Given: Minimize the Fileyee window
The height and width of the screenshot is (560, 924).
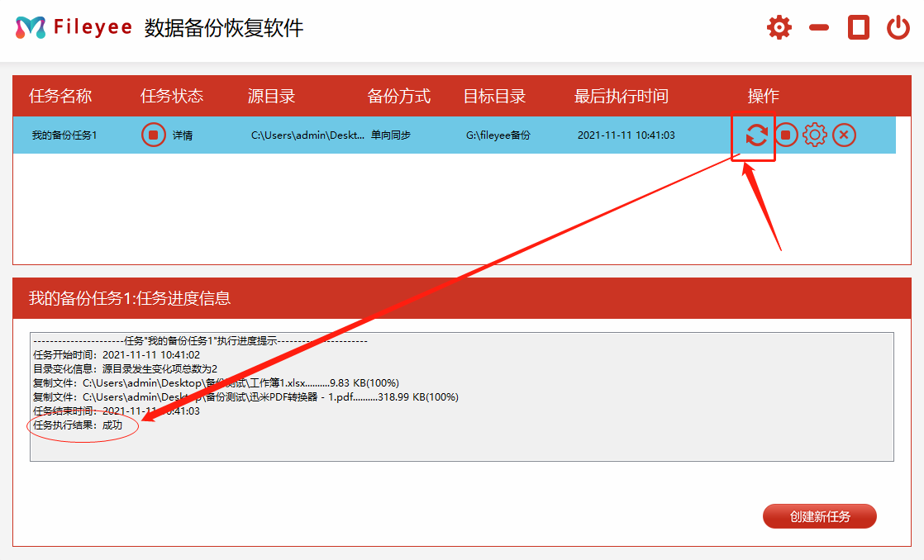Looking at the screenshot, I should click(819, 27).
